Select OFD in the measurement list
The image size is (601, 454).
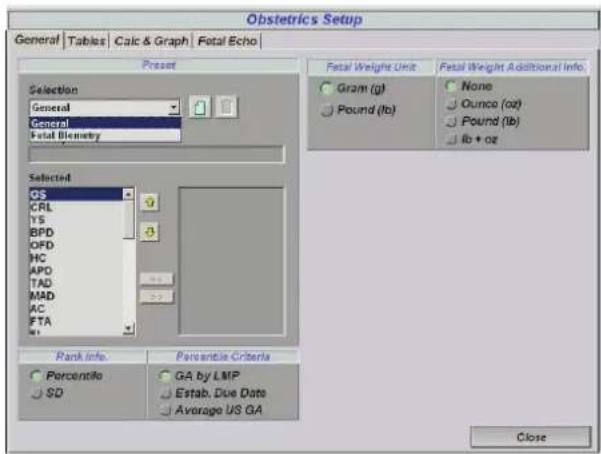pos(76,245)
